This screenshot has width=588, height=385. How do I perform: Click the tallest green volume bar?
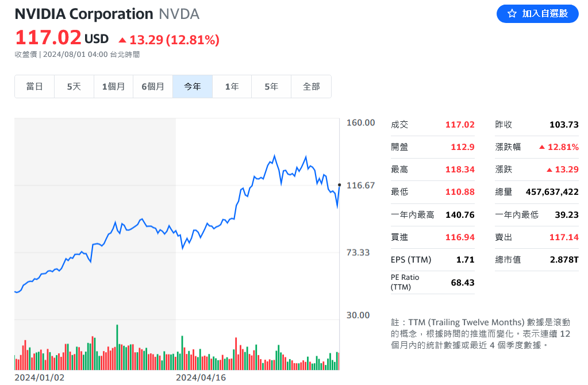[x=117, y=346]
